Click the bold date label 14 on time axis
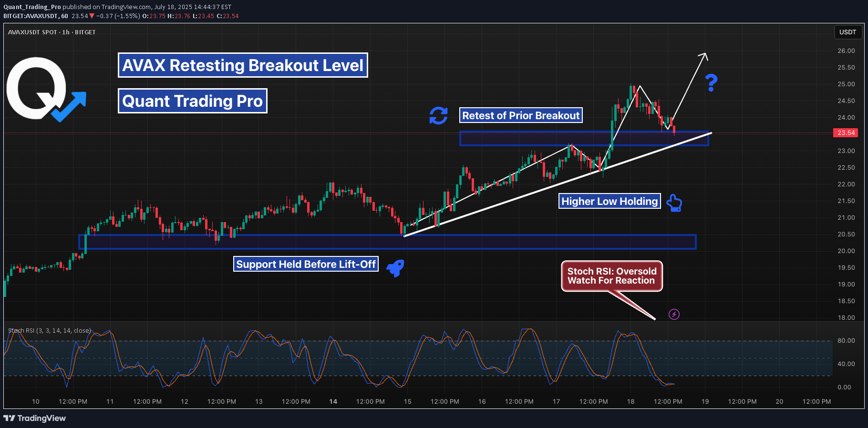Screen dimensions: 868x428 point(333,401)
